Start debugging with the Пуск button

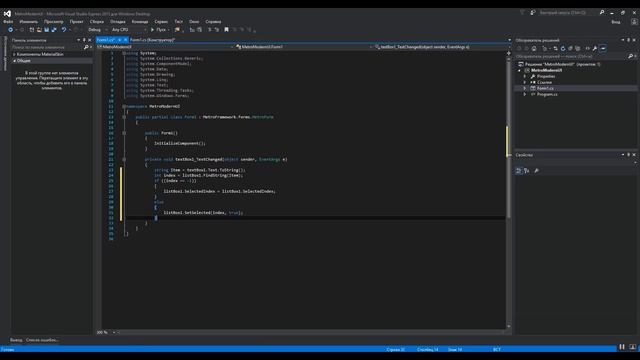pyautogui.click(x=159, y=30)
